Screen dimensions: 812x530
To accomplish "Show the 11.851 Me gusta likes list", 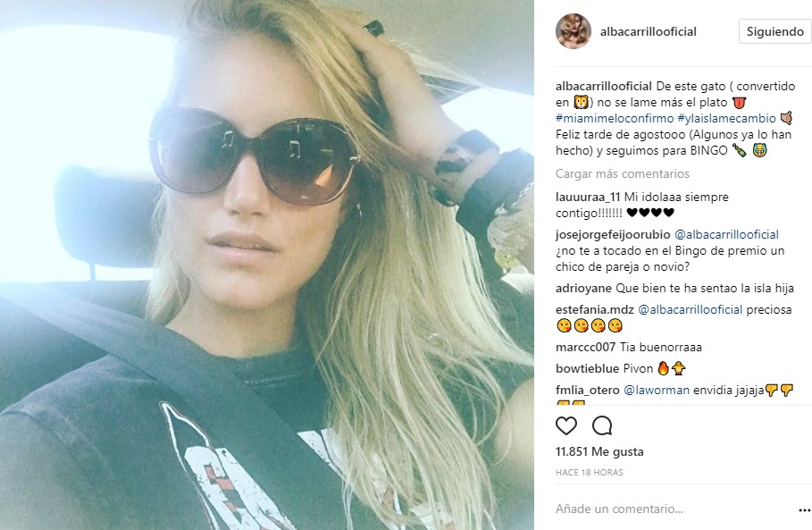I will point(599,451).
